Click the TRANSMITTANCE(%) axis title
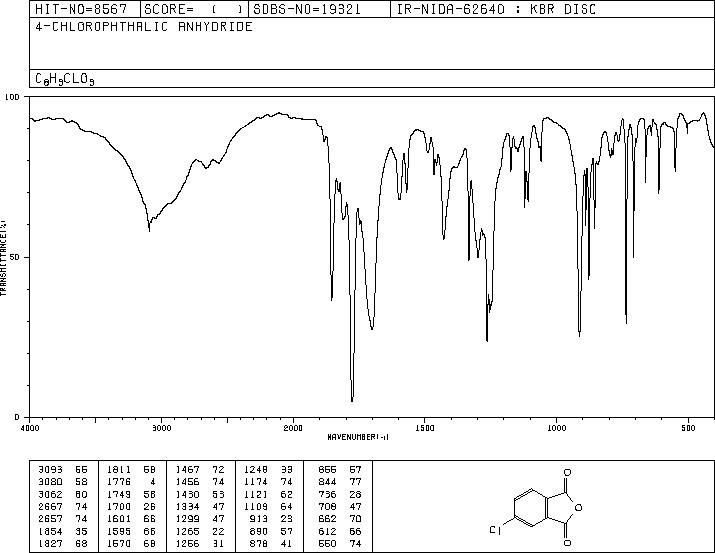715x553 pixels. (x=4, y=258)
